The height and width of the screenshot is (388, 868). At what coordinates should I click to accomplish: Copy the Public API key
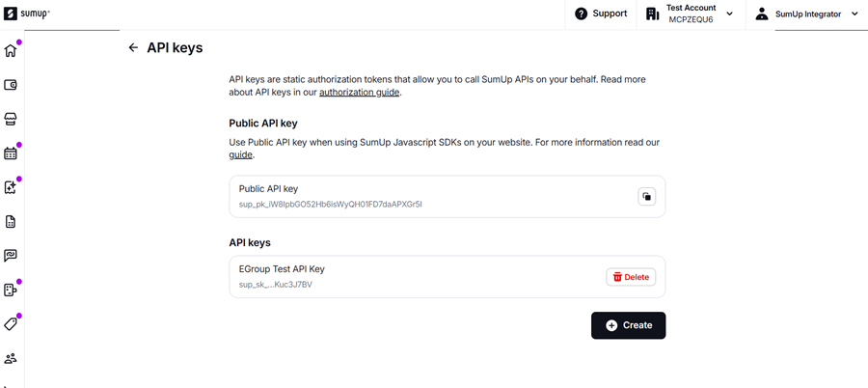tap(646, 197)
